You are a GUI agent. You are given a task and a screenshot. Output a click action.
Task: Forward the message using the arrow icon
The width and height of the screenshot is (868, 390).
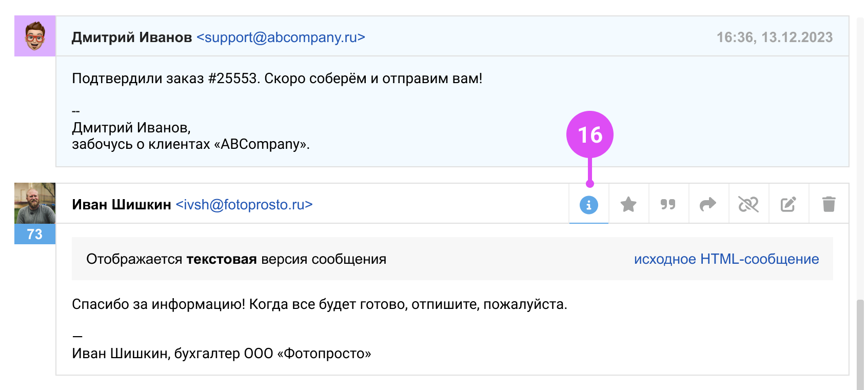pos(708,205)
